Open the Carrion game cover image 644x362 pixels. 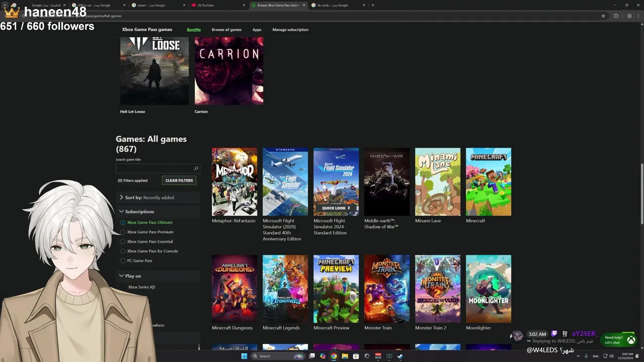pos(229,70)
